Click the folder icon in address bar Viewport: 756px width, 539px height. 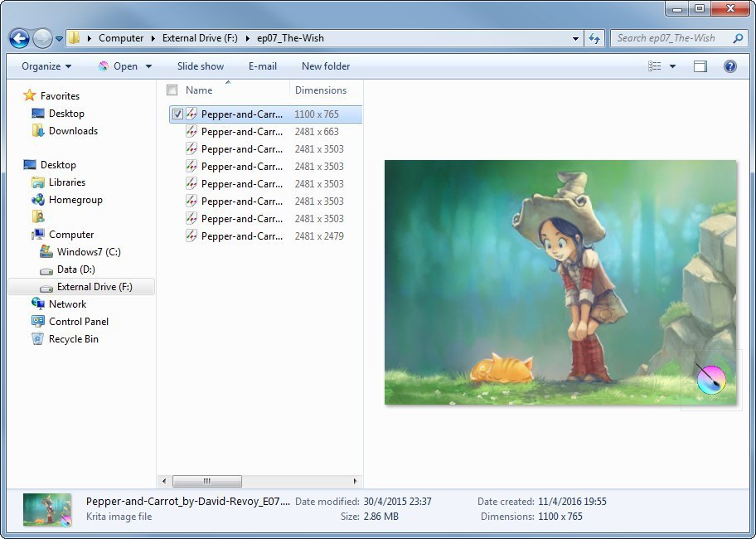74,38
